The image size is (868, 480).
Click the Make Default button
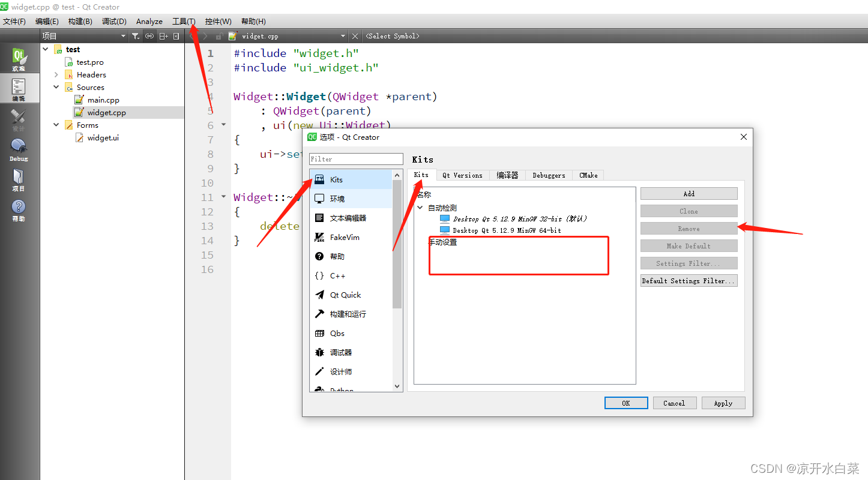pos(689,246)
